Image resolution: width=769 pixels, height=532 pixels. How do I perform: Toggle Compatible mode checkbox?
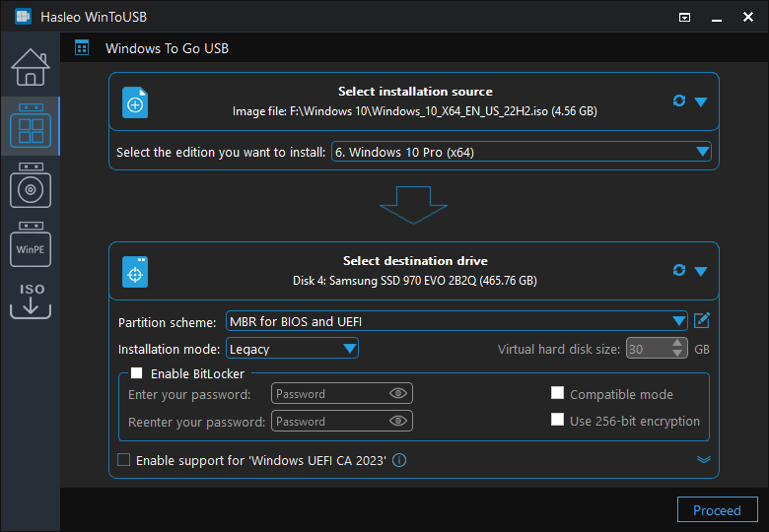pyautogui.click(x=557, y=393)
